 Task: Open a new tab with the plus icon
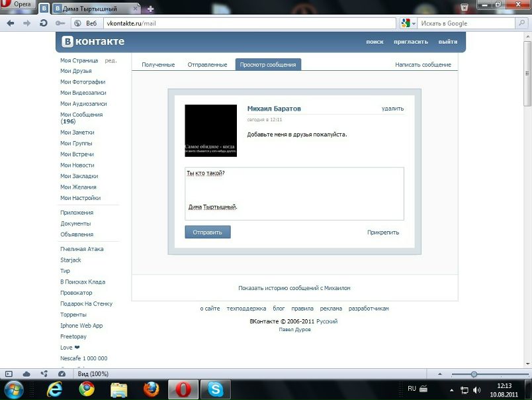click(x=151, y=9)
